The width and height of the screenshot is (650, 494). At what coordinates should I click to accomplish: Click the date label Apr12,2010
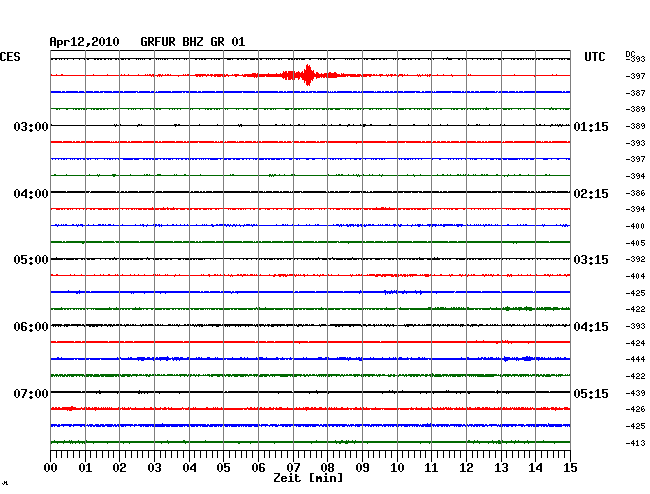(x=84, y=42)
